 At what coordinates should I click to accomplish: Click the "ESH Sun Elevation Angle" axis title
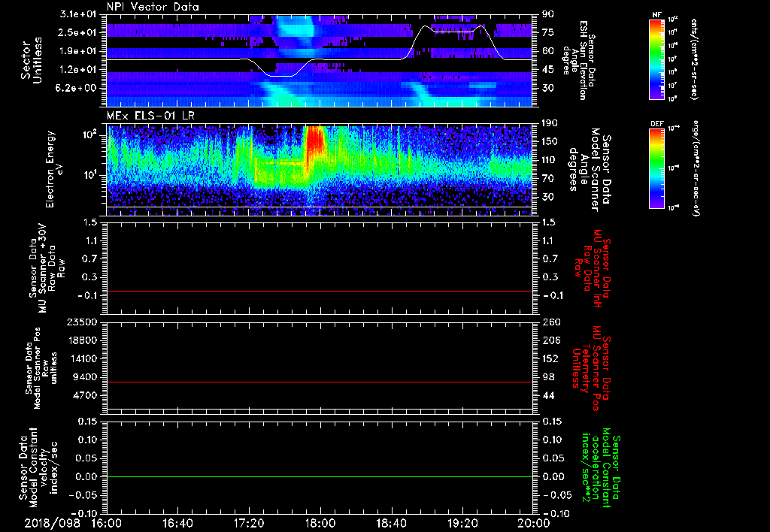[x=579, y=60]
